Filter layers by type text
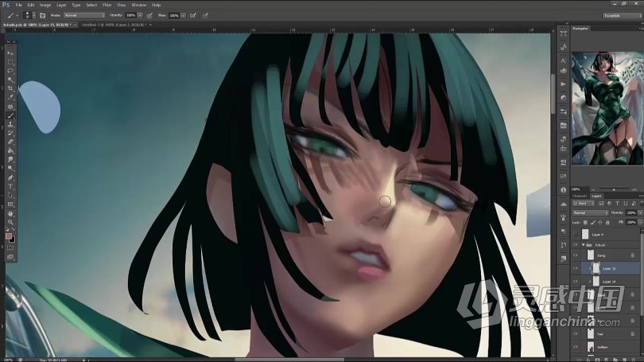Viewport: 644px width, 362px height. pos(617,204)
